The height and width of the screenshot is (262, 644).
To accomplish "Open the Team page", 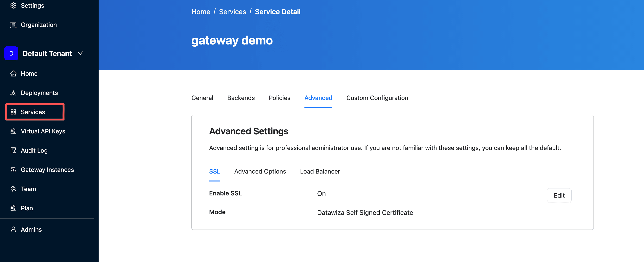I will point(29,189).
